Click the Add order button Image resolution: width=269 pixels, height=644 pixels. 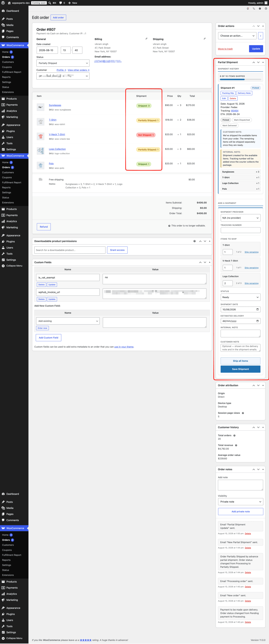pyautogui.click(x=58, y=18)
